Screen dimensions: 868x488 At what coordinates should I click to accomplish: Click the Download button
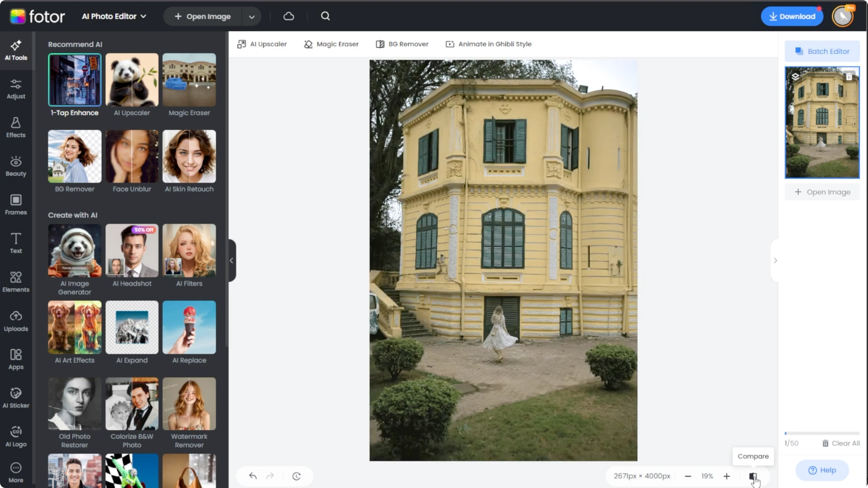(792, 16)
